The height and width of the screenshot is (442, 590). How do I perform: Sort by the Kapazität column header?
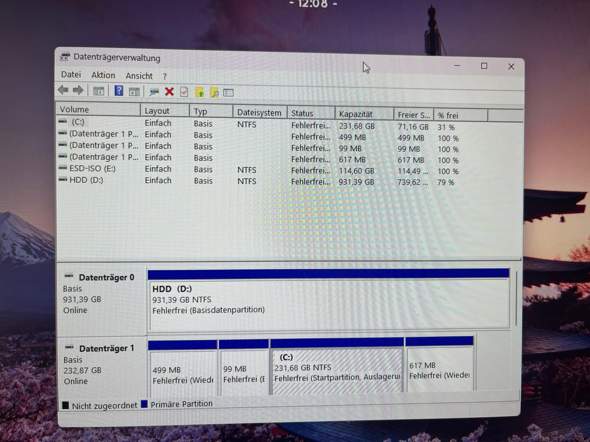coord(364,114)
